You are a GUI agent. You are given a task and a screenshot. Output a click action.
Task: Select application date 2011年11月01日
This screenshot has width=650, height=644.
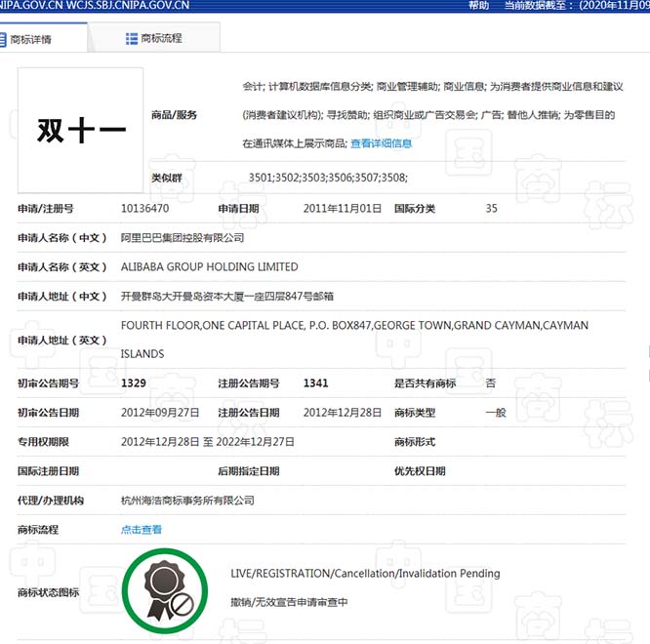[x=343, y=208]
